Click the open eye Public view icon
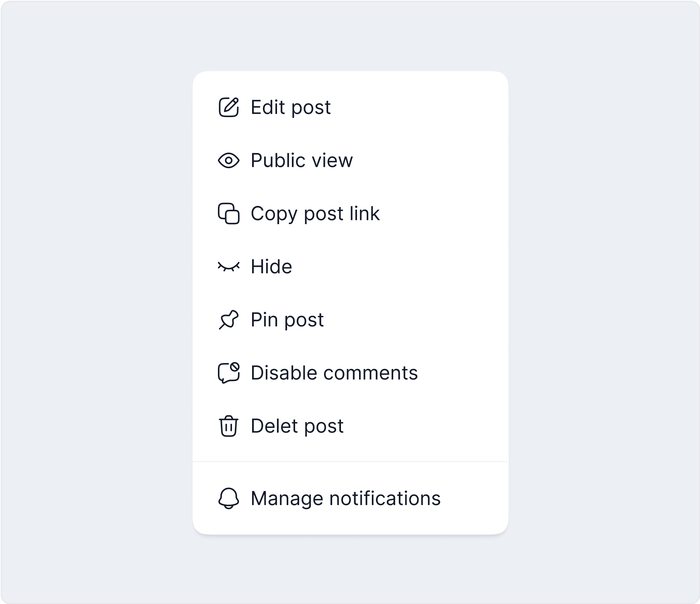 [228, 160]
